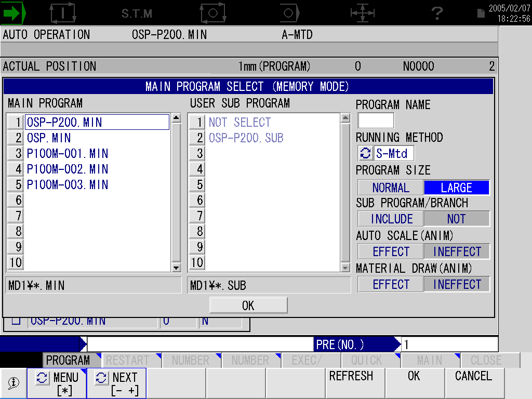Click the PROGRAM NAME input field
The image size is (532, 399).
tap(376, 121)
